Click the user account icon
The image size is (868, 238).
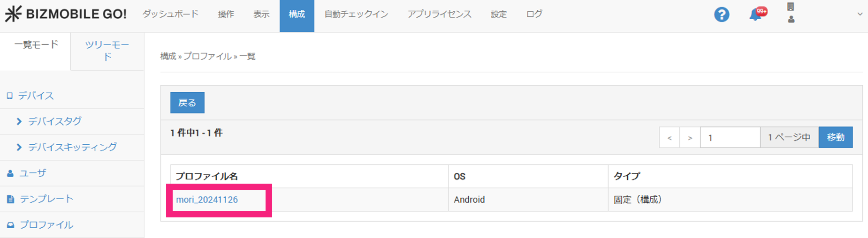(x=791, y=19)
